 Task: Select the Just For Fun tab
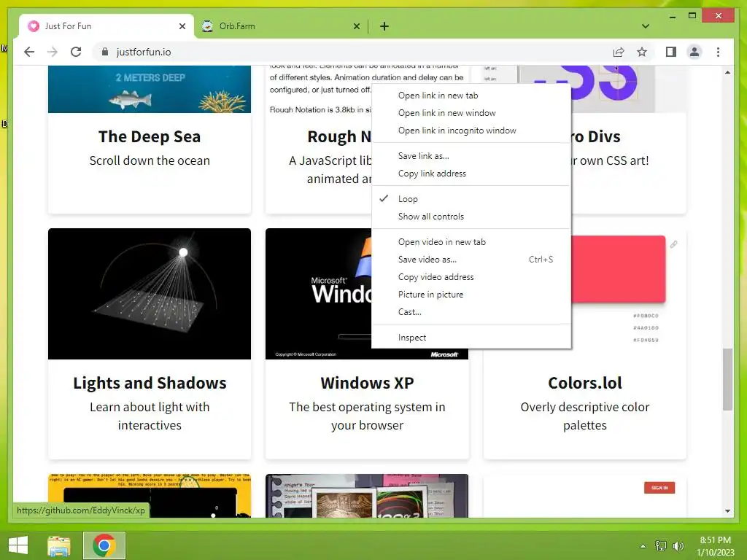point(107,26)
